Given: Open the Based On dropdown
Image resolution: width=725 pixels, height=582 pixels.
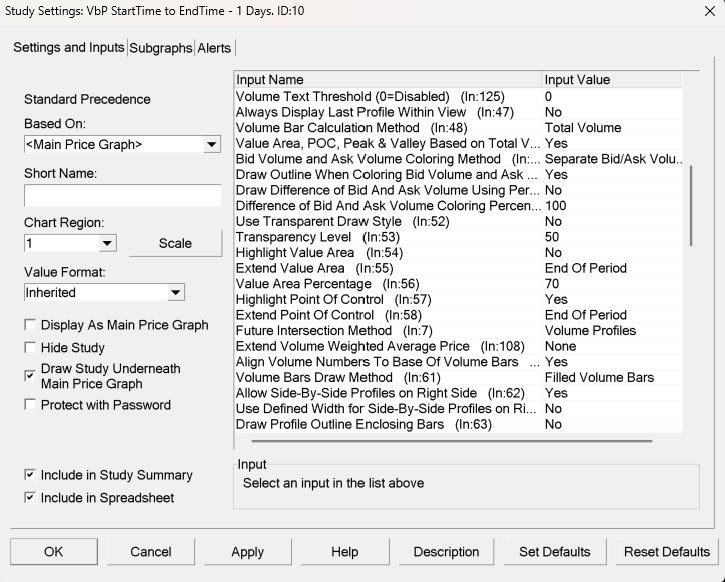Looking at the screenshot, I should point(211,145).
